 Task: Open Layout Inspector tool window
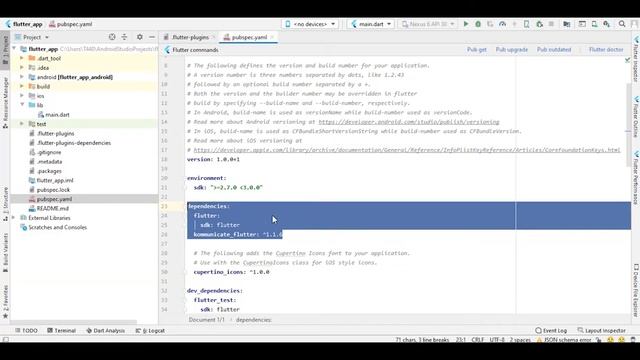point(602,331)
